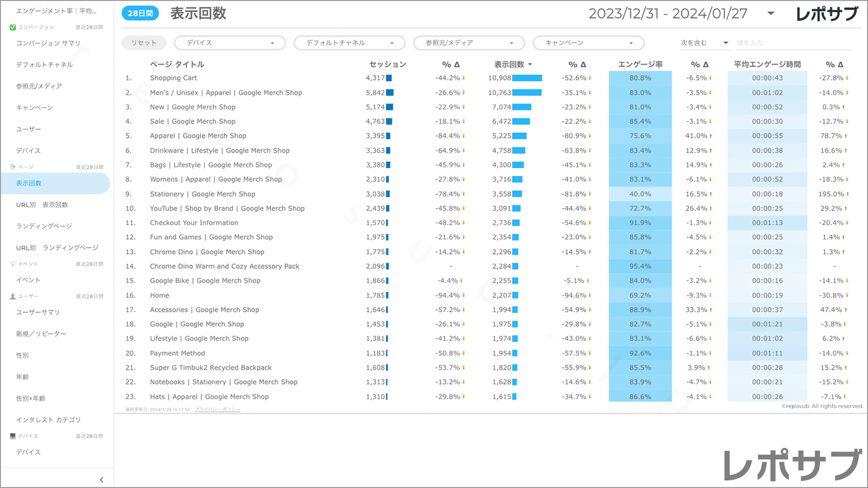Click the レポサブ logo at top right
The width and height of the screenshot is (868, 488).
pyautogui.click(x=827, y=14)
